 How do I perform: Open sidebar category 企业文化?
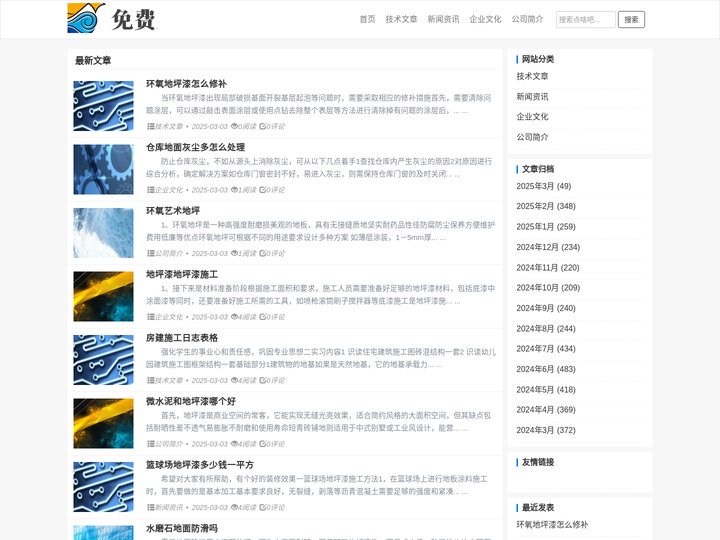click(x=532, y=117)
